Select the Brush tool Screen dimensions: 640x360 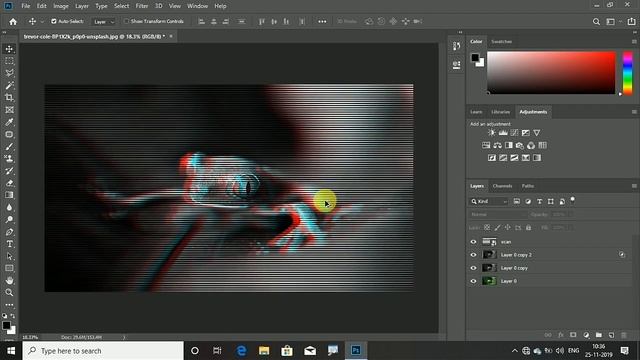tap(9, 147)
